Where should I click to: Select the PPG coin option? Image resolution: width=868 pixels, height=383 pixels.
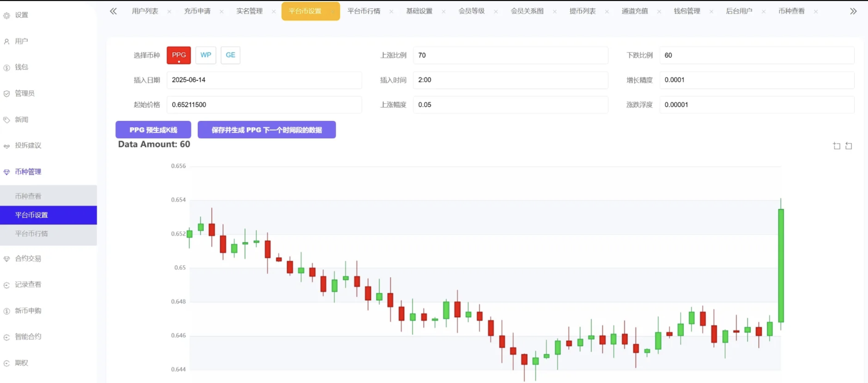point(179,55)
